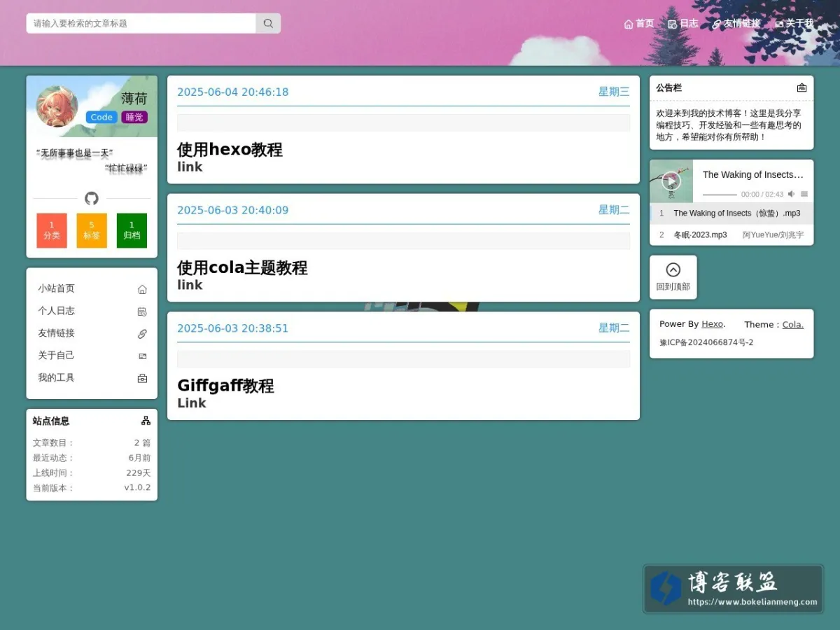The height and width of the screenshot is (630, 840).
Task: Click the 星期三 weekday label
Action: click(x=614, y=92)
